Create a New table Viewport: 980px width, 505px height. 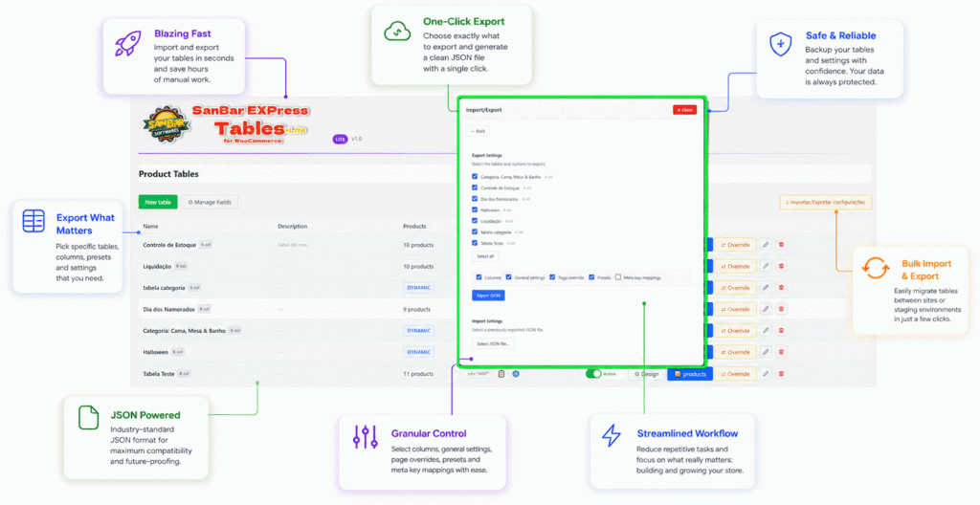click(158, 202)
